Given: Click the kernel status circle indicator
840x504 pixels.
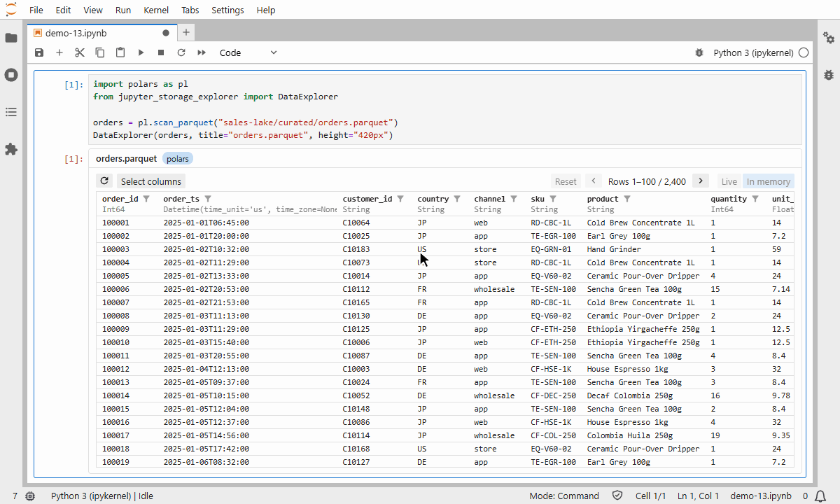Looking at the screenshot, I should [x=804, y=52].
